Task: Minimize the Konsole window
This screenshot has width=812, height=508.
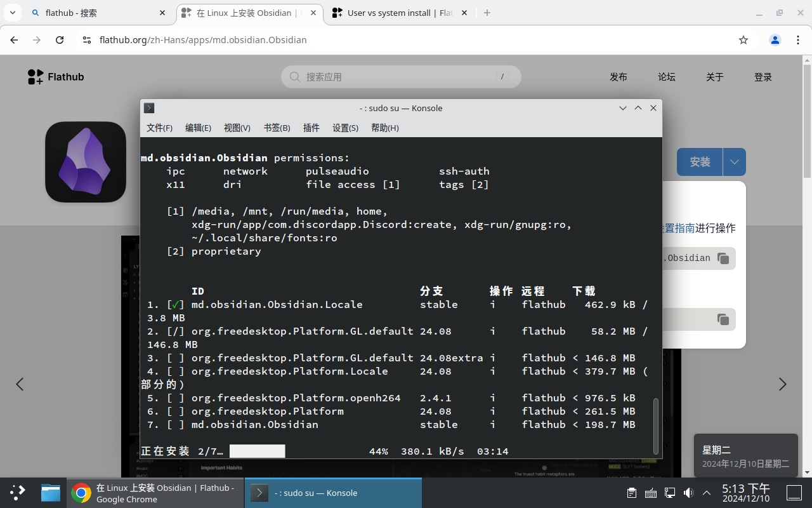Action: click(x=623, y=108)
